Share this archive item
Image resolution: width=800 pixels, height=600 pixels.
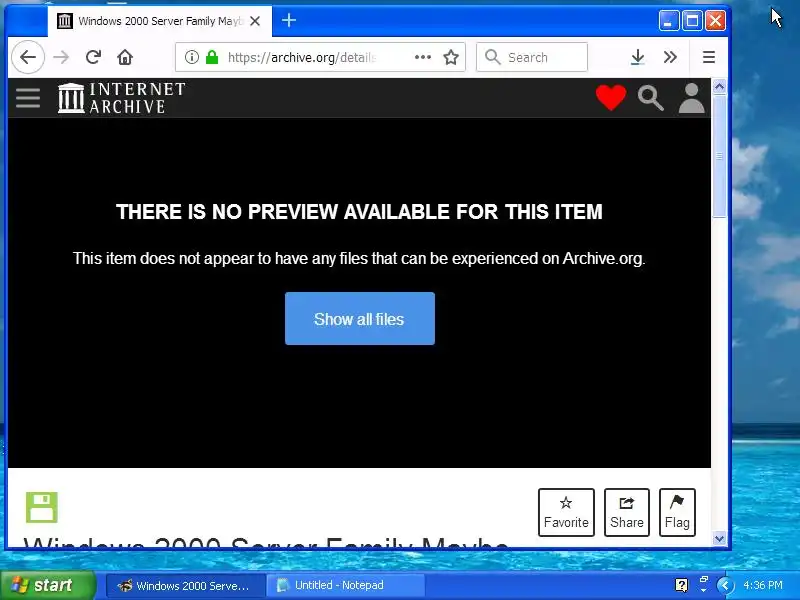click(x=627, y=512)
